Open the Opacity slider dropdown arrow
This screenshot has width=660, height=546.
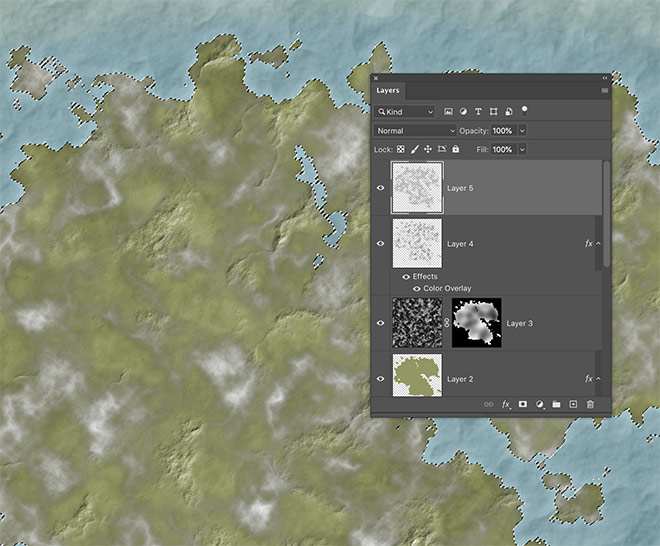pyautogui.click(x=522, y=130)
